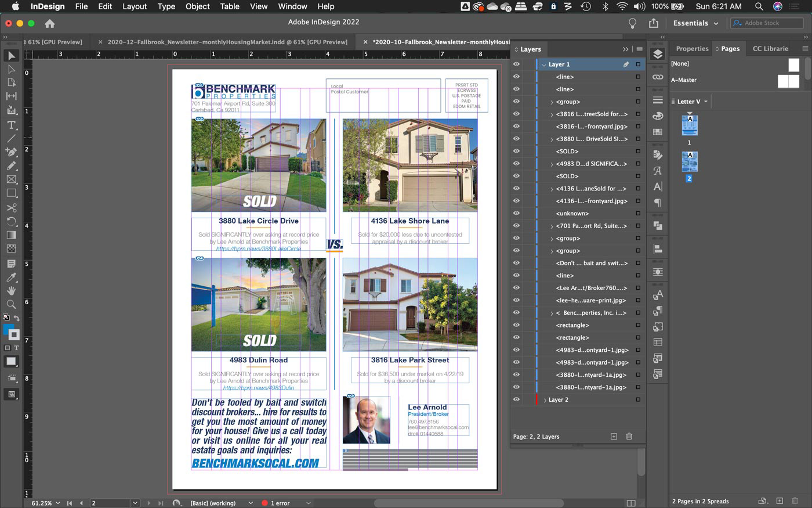
Task: Open zoom level 61.25% dropdown
Action: tap(57, 503)
